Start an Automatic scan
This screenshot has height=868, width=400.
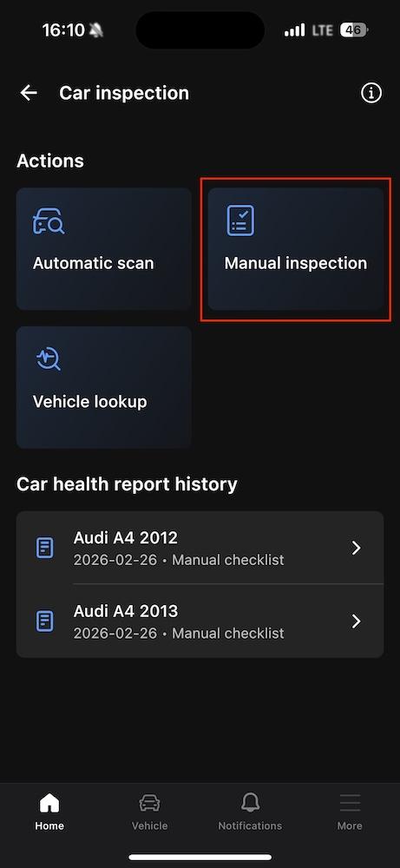pos(104,249)
